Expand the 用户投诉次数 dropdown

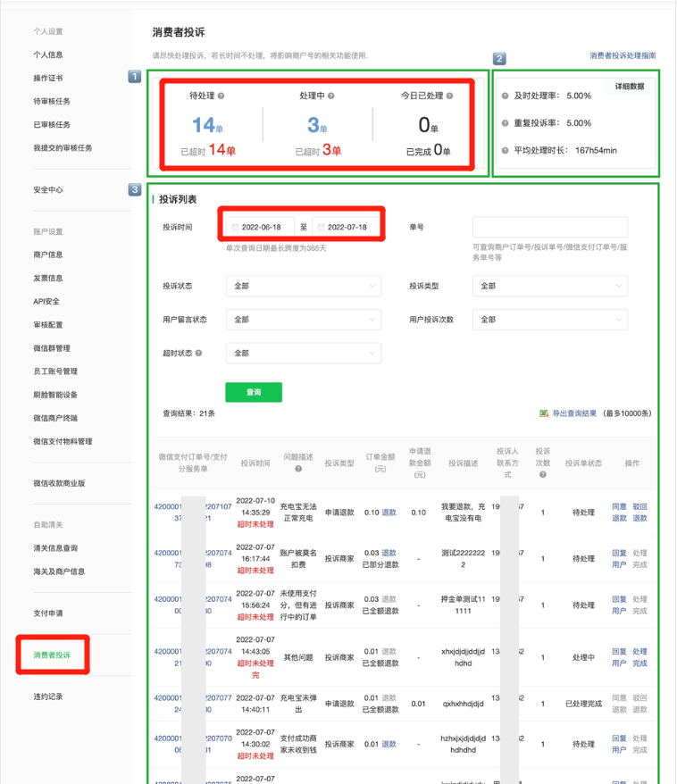[x=550, y=320]
